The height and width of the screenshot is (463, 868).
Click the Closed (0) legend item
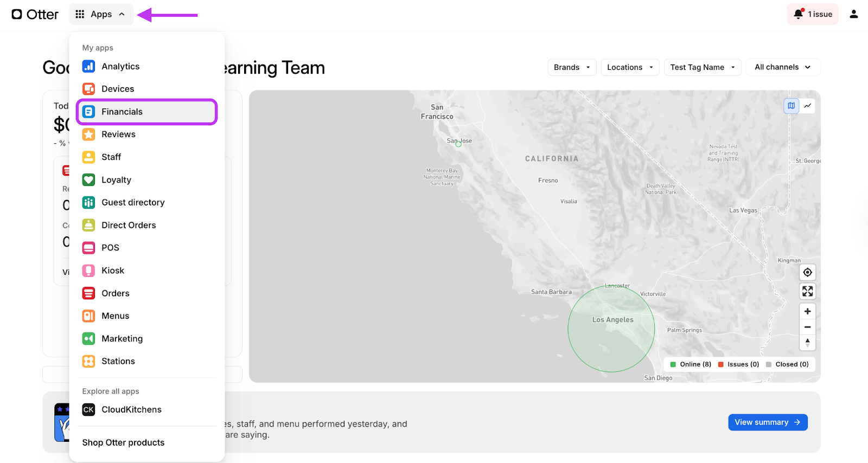787,364
